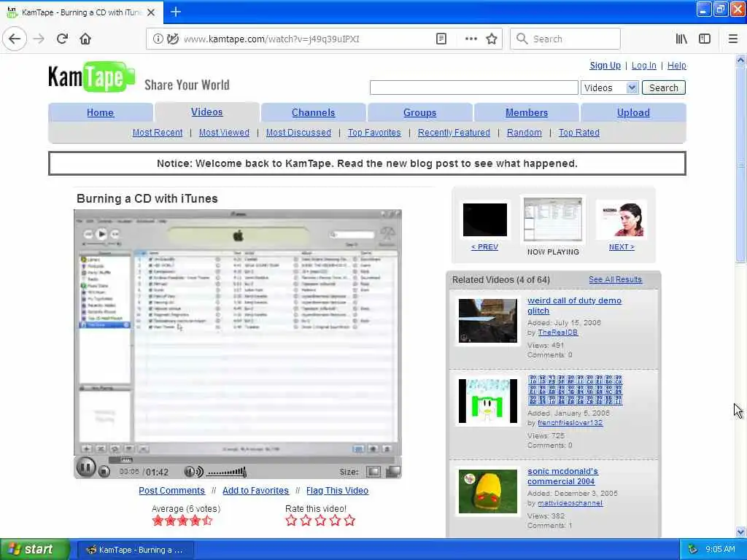Open page actions three-dot menu
This screenshot has width=747, height=560.
click(471, 39)
